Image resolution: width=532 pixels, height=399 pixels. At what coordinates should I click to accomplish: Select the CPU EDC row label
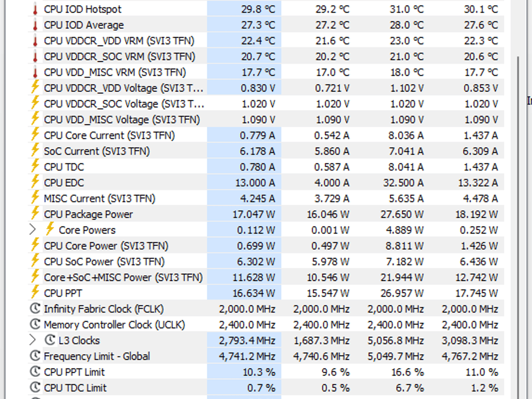point(64,183)
